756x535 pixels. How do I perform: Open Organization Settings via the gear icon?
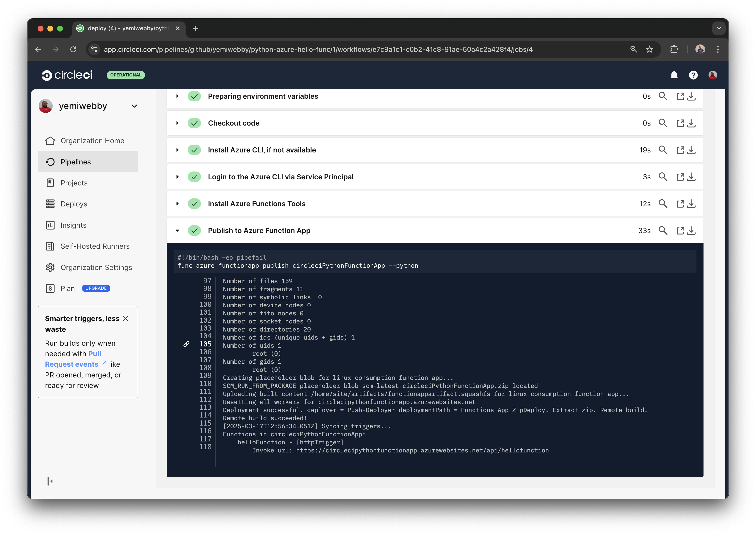tap(50, 267)
